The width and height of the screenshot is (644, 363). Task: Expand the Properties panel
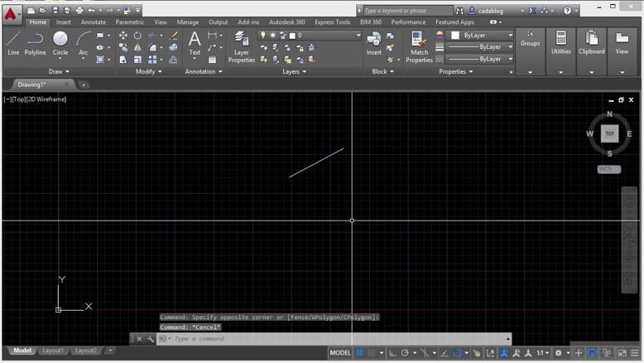pos(455,71)
